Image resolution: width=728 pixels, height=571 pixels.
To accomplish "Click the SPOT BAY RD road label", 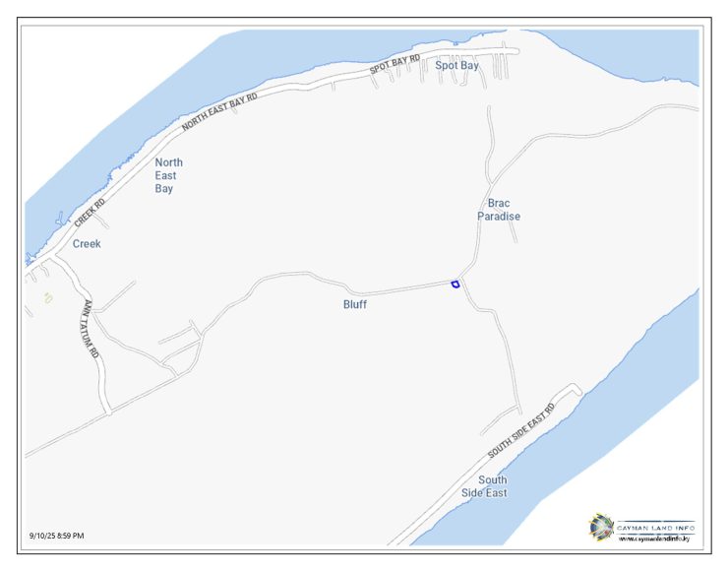I will click(x=394, y=64).
